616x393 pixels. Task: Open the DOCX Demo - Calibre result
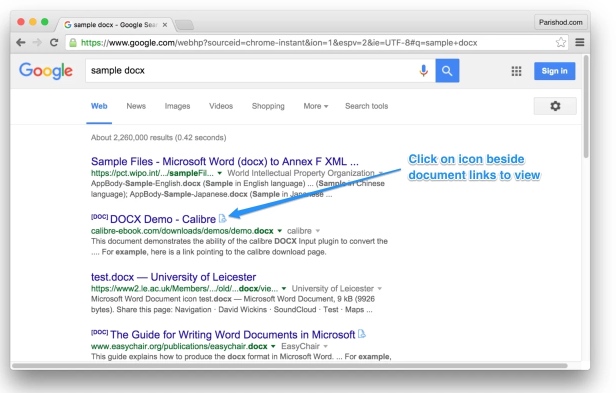163,219
